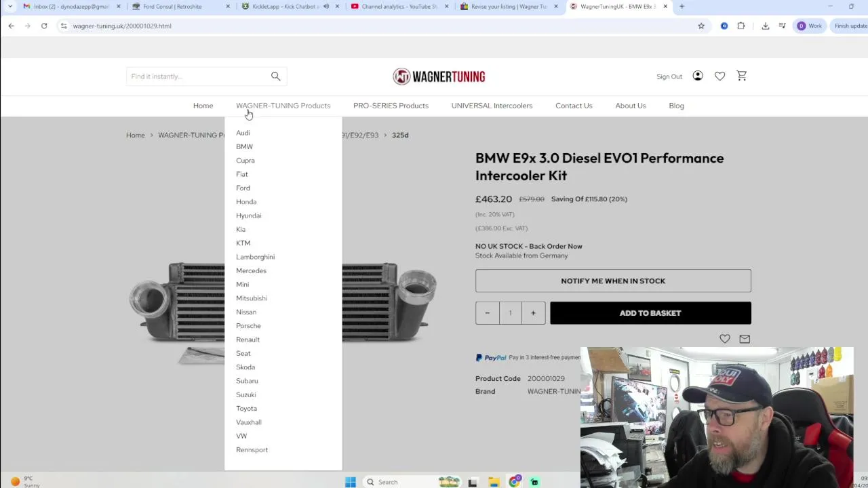Open UNIVERSAL Intercoolers menu
This screenshot has height=488, width=868.
(x=492, y=106)
